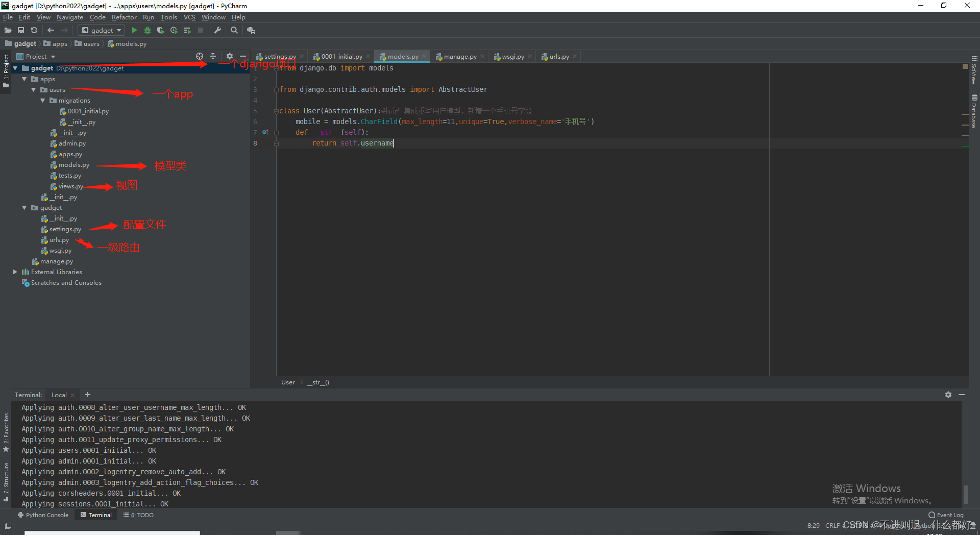Open Search Everywhere magnifier icon
This screenshot has width=980, height=535.
(x=234, y=31)
